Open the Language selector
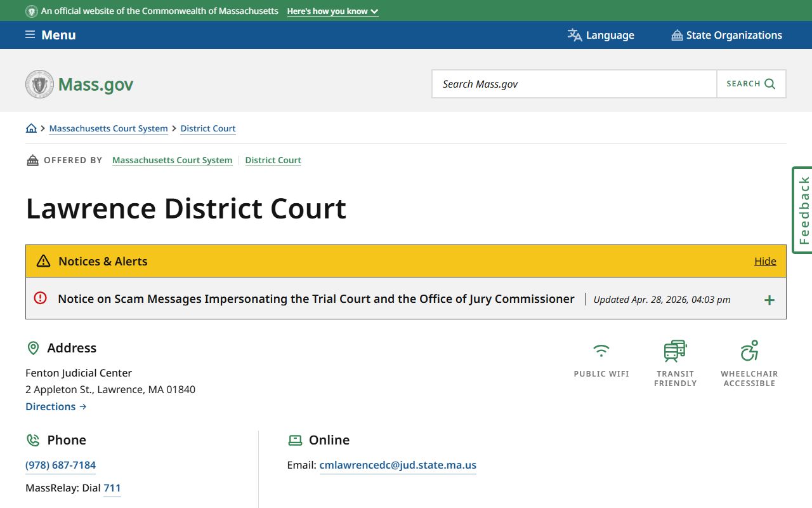Image resolution: width=812 pixels, height=508 pixels. 601,35
